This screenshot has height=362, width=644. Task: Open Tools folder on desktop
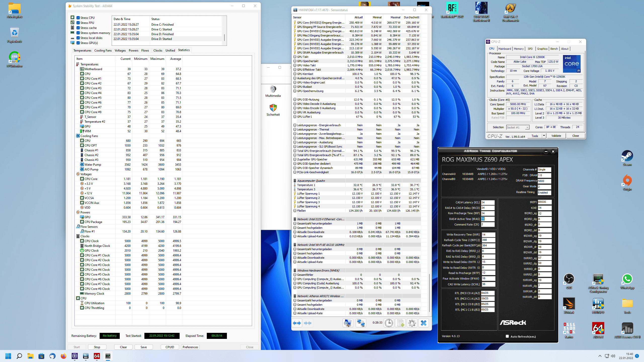tap(627, 306)
